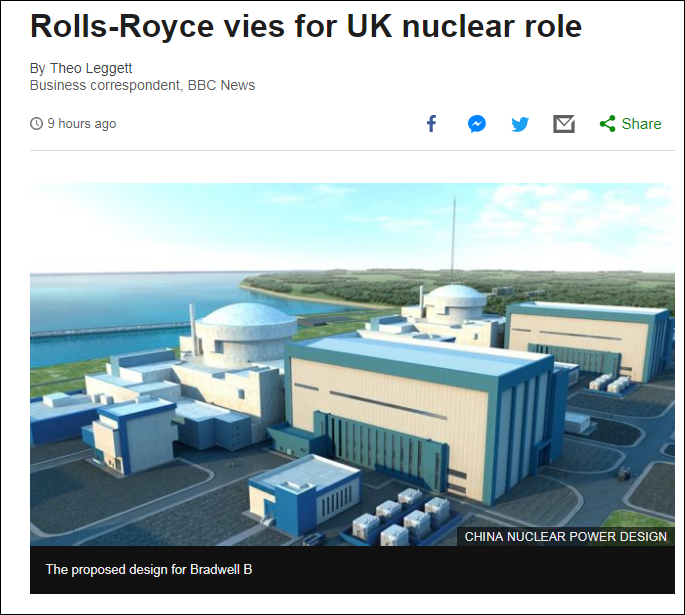
Task: Select text Business correspondent, BBC News
Action: tap(142, 85)
